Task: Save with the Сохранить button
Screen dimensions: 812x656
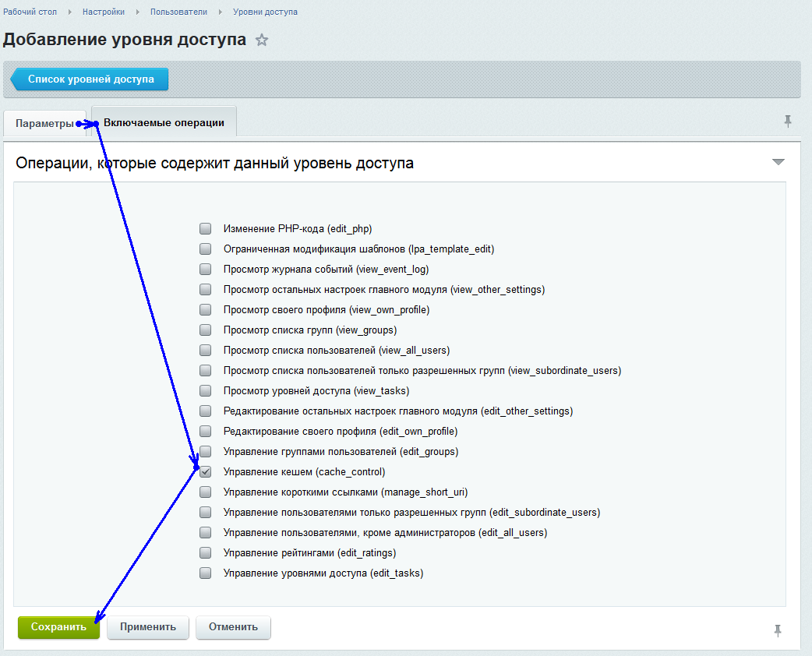Action: point(58,627)
